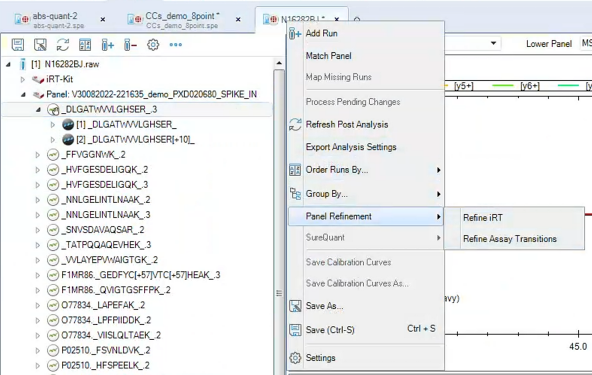Open the Panel Refinement submenu entry
The height and width of the screenshot is (375, 592).
365,216
